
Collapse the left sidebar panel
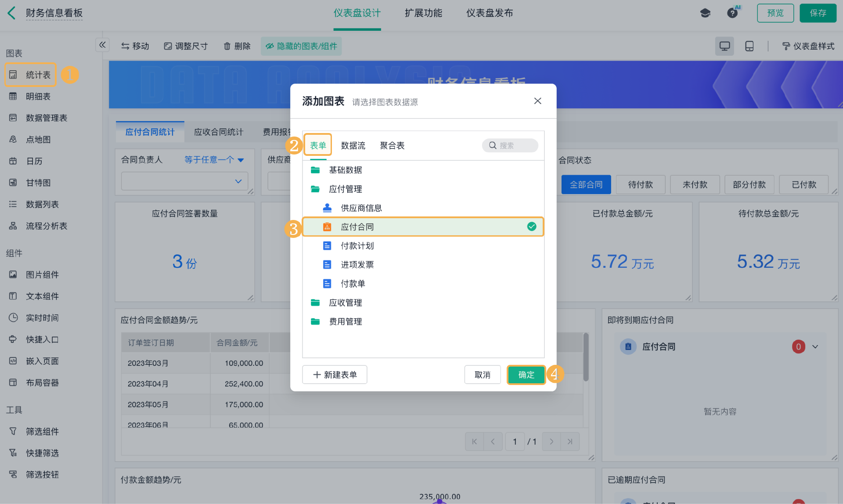tap(102, 45)
